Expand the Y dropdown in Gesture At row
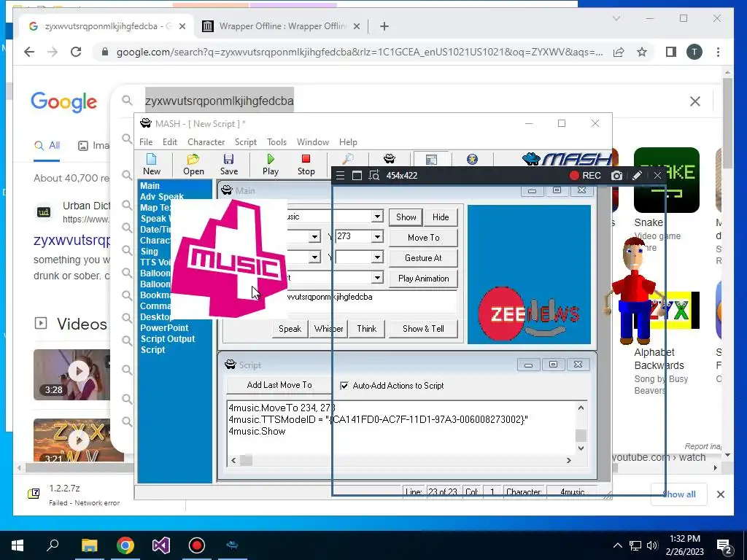747x560 pixels. coord(377,257)
